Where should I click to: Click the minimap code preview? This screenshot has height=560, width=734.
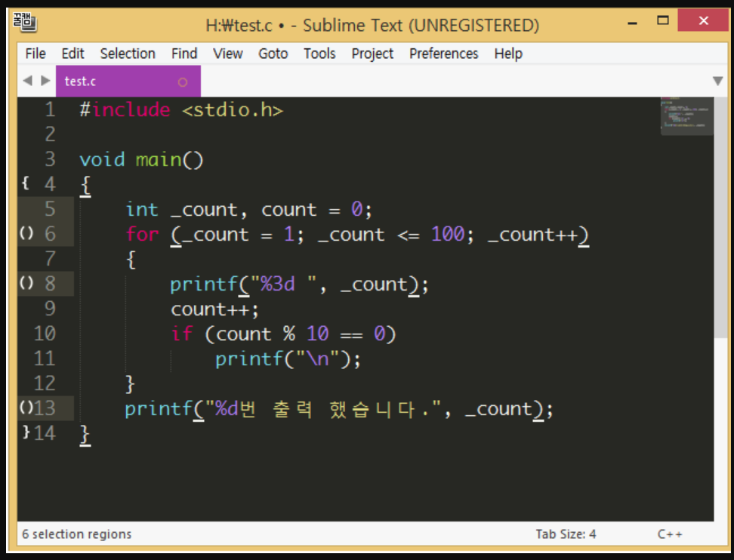pos(686,116)
